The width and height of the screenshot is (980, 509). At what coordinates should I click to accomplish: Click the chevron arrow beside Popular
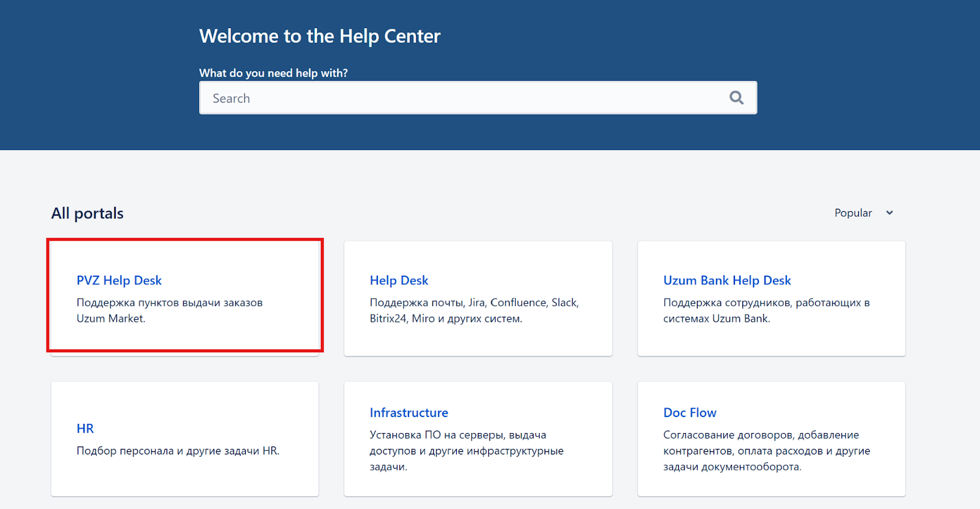click(889, 213)
